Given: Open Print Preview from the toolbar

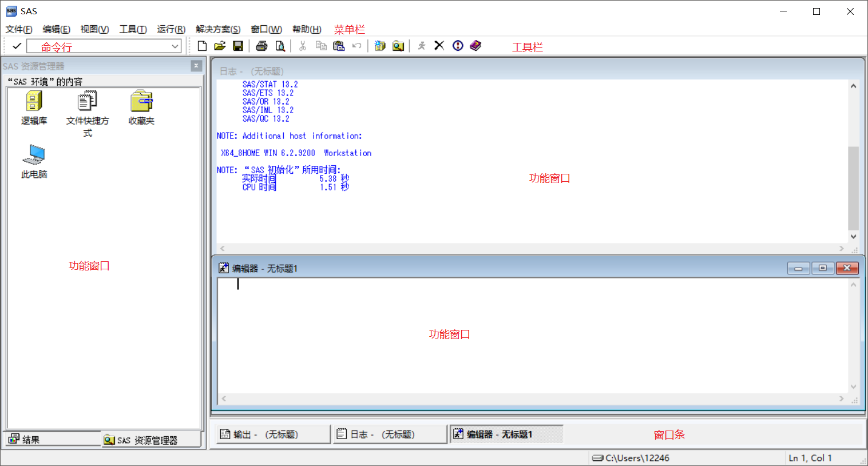Looking at the screenshot, I should click(280, 46).
